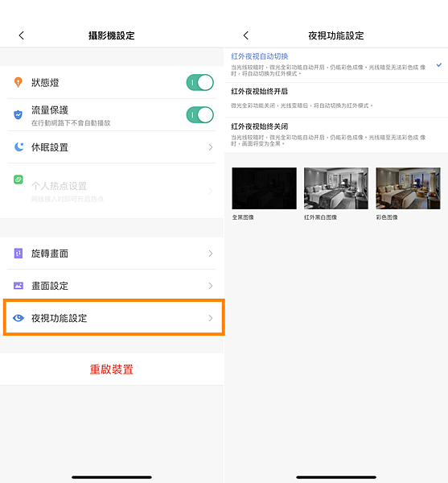Open 夜視功能設定 via its chevron

point(211,318)
